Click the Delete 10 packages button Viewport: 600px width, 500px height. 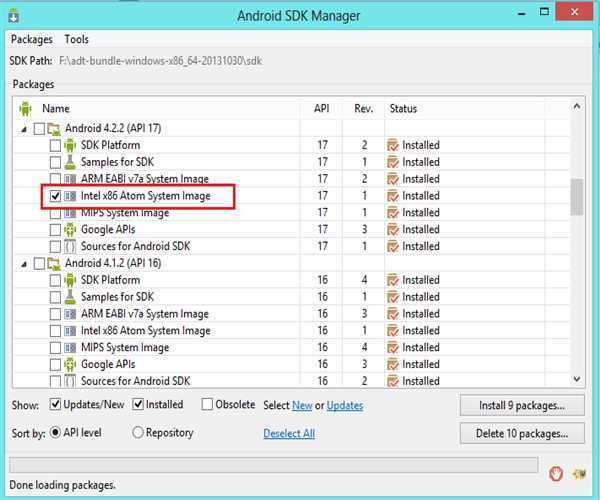tap(522, 433)
